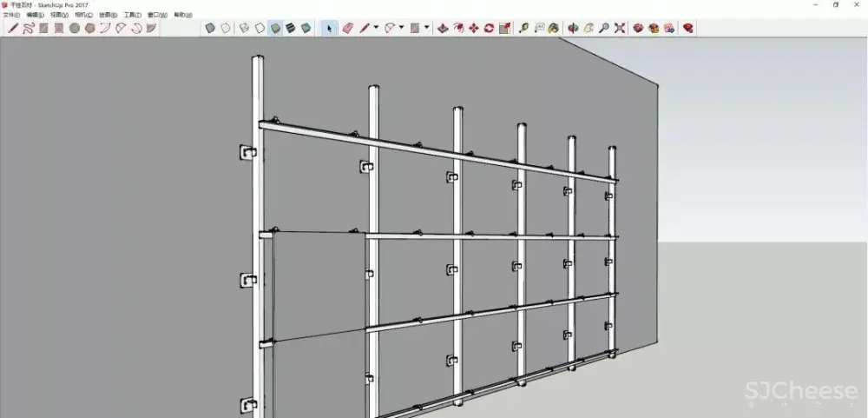
Task: Use the Orbit camera tool
Action: [573, 28]
